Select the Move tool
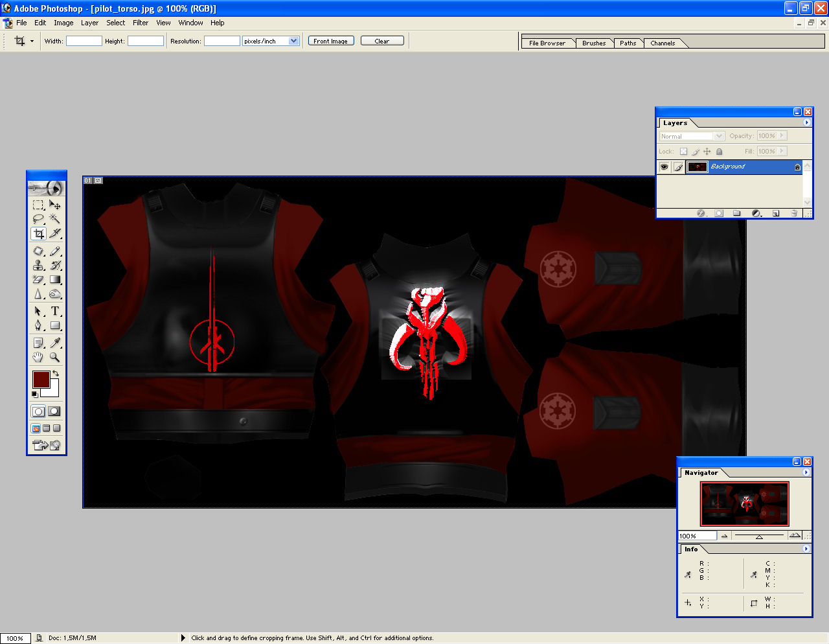Image resolution: width=829 pixels, height=644 pixels. coord(55,205)
